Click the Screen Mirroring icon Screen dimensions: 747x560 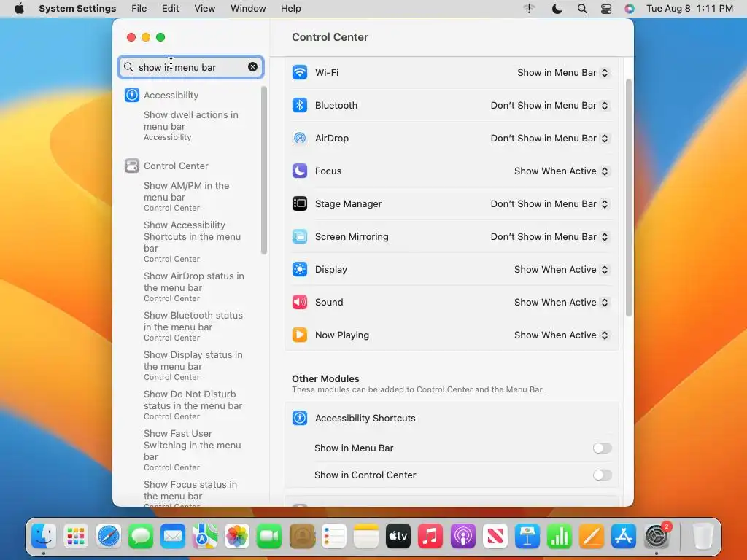point(300,237)
